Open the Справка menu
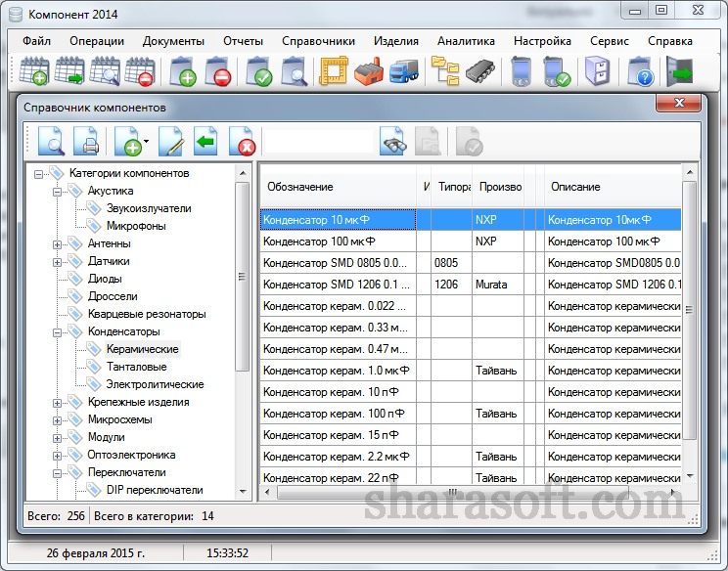The image size is (728, 571). (x=670, y=41)
